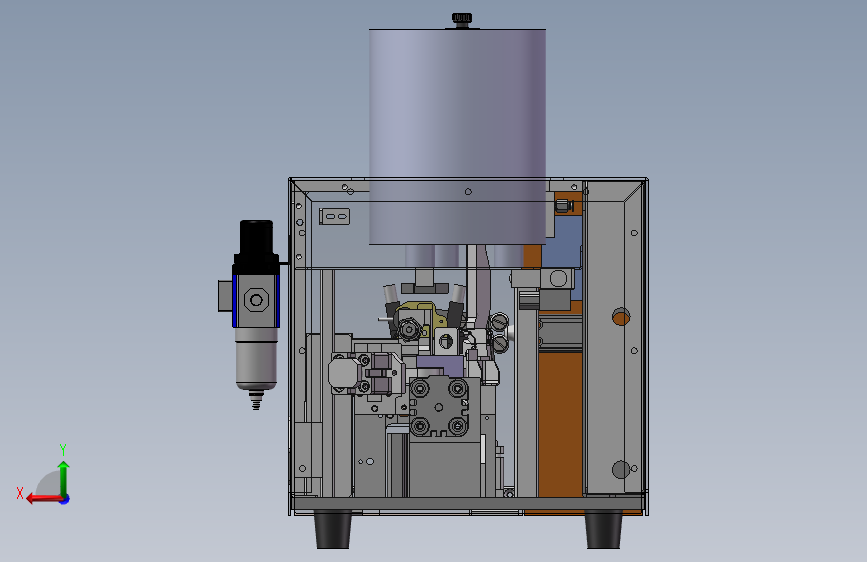
Task: Click the blue Z axis dot of the triad
Action: pyautogui.click(x=65, y=499)
